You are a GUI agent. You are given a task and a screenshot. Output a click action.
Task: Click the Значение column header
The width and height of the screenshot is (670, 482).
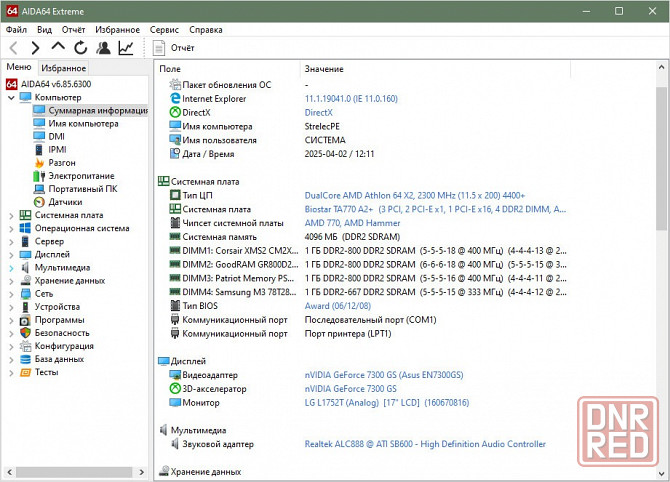click(x=435, y=69)
